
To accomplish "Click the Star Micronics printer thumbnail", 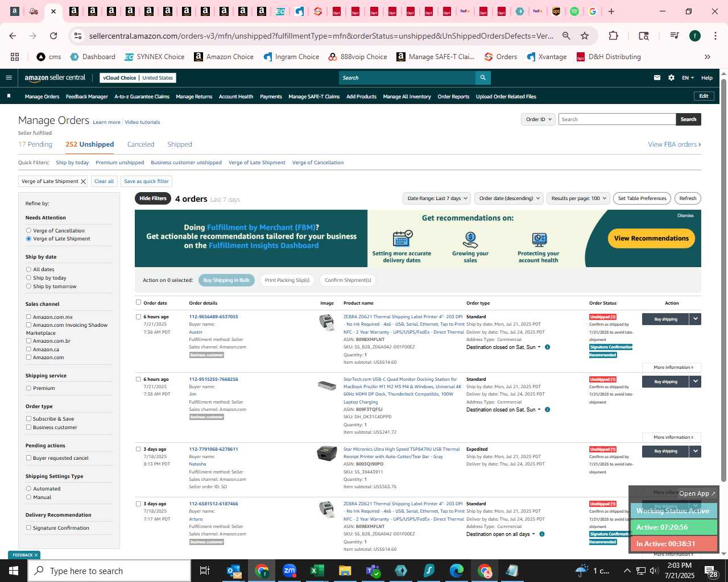I will click(326, 454).
